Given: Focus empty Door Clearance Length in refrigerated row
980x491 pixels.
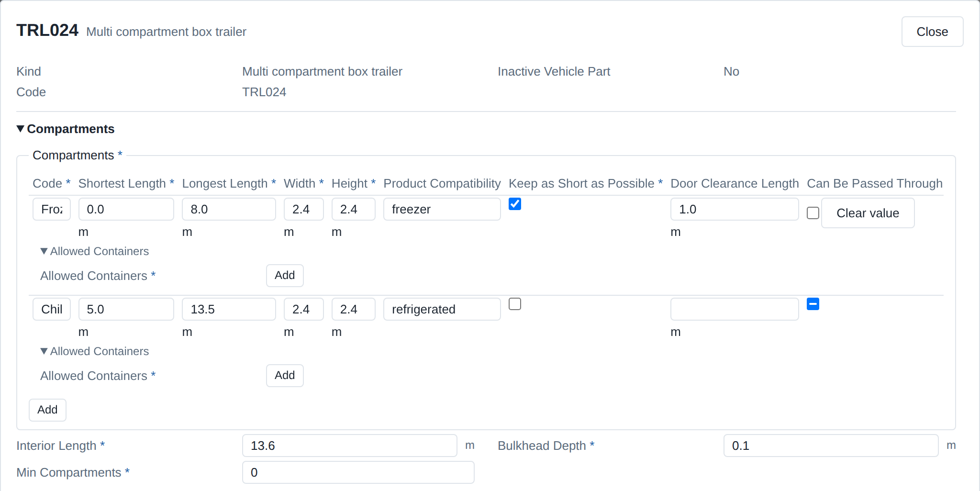Looking at the screenshot, I should tap(735, 309).
